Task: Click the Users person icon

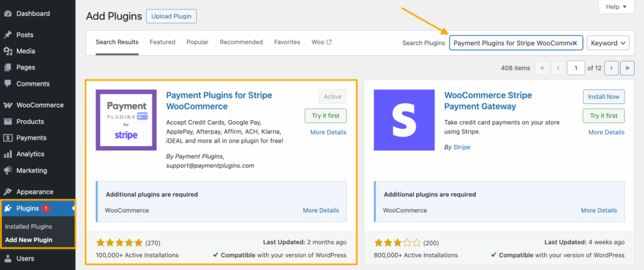Action: (x=8, y=259)
